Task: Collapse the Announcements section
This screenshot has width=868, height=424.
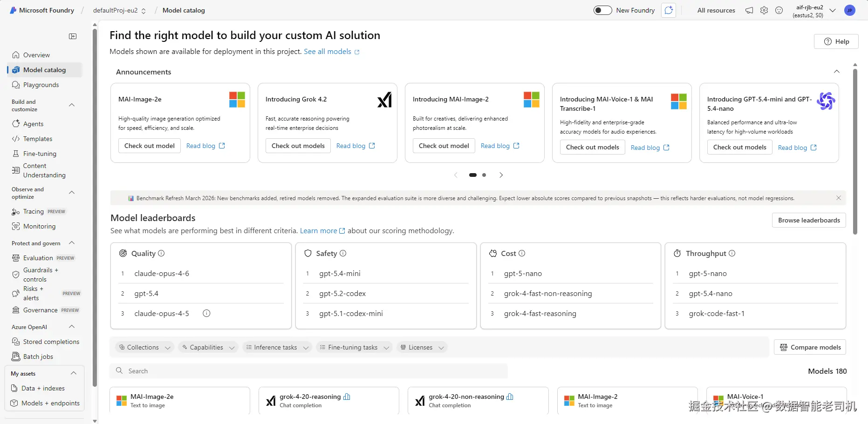Action: point(837,72)
